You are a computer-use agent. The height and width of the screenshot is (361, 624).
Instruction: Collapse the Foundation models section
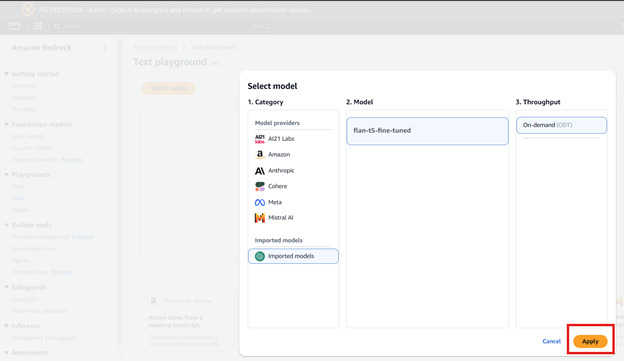pos(6,124)
